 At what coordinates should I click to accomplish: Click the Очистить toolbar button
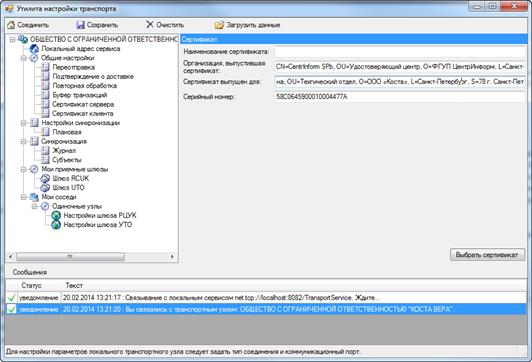[165, 25]
